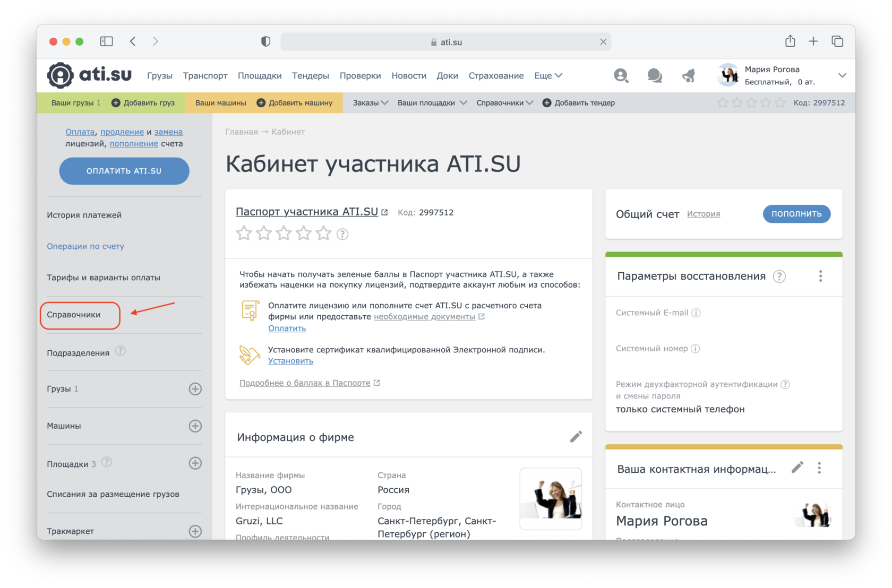The width and height of the screenshot is (892, 588).
Task: Open История платежей in sidebar
Action: point(84,215)
